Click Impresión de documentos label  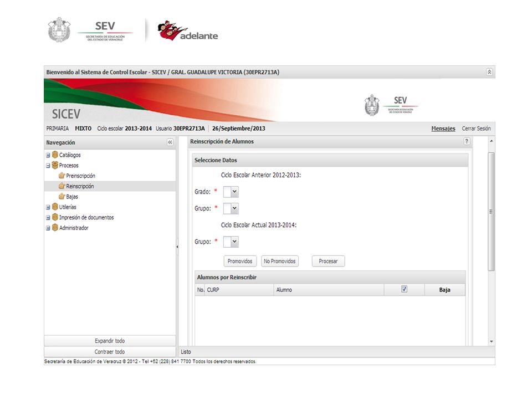86,217
